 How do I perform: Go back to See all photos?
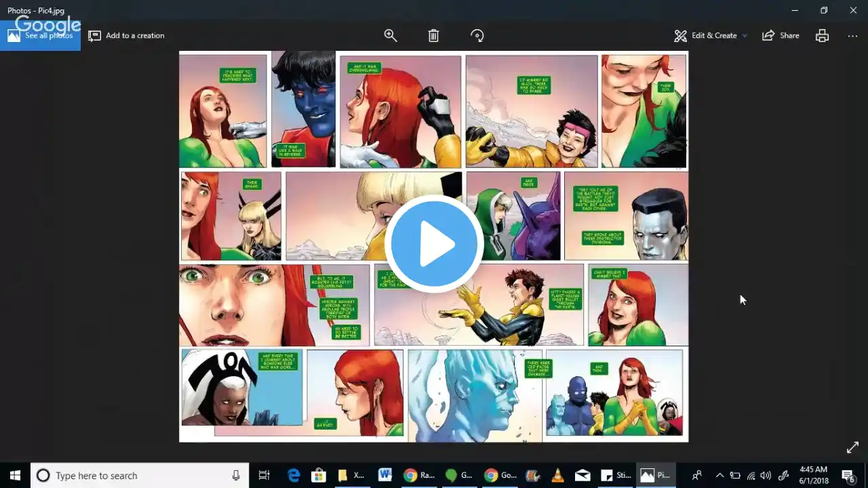tap(40, 36)
